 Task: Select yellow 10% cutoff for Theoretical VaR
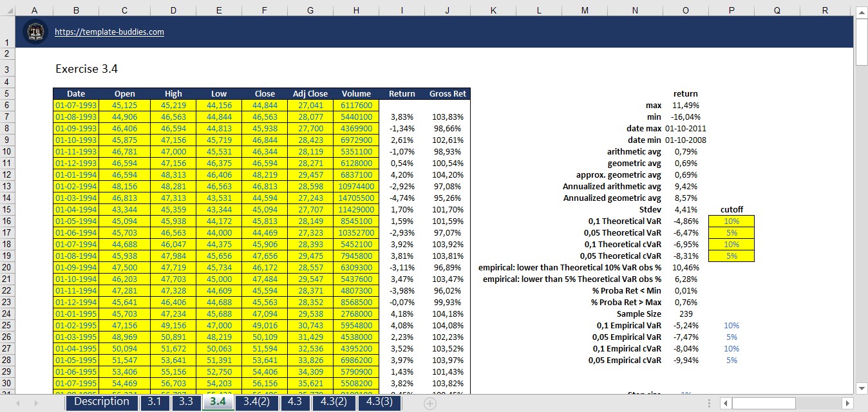pos(731,221)
